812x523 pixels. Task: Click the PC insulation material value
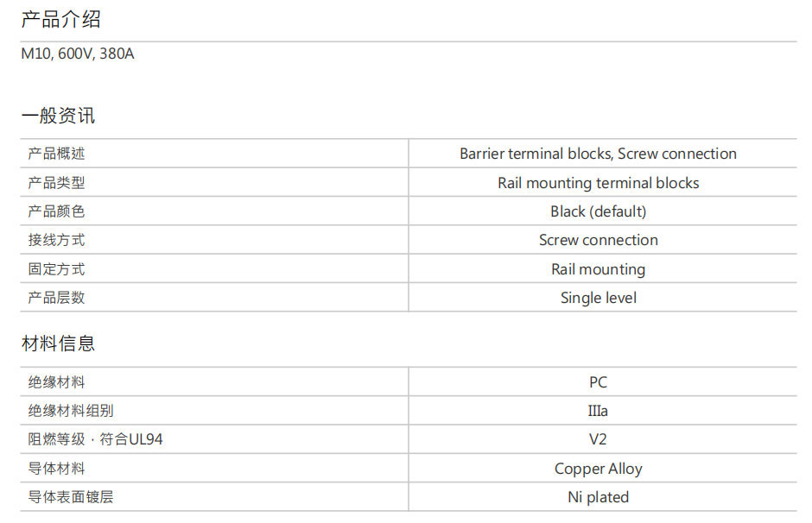coord(598,382)
